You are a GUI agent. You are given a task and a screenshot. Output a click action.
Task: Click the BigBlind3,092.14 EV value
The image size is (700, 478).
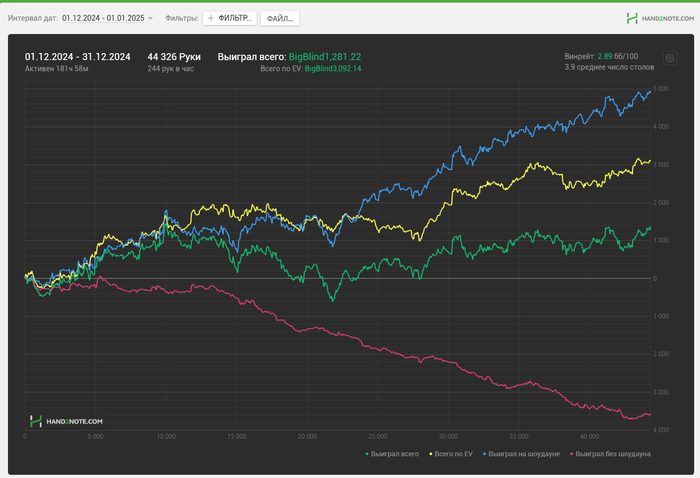(333, 69)
